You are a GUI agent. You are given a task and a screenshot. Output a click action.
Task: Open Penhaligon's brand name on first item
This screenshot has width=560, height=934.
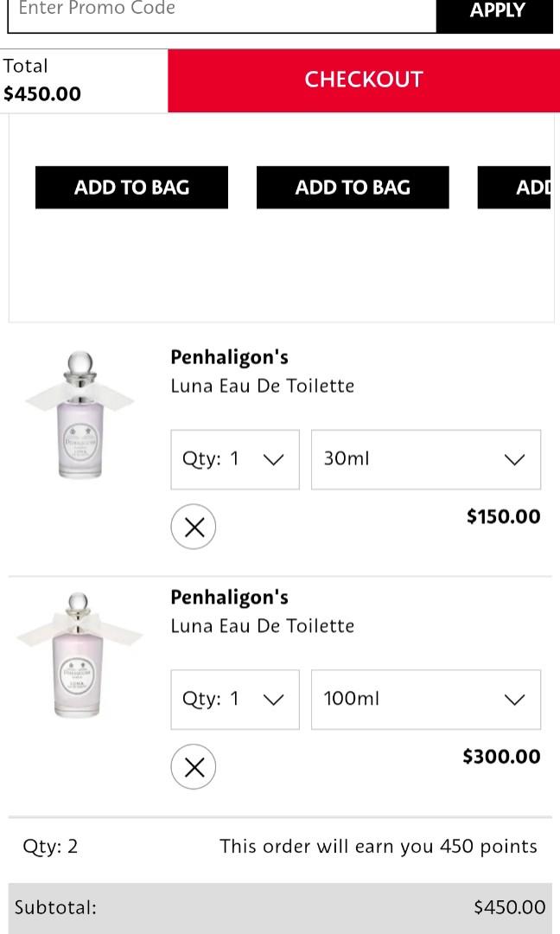tap(229, 356)
